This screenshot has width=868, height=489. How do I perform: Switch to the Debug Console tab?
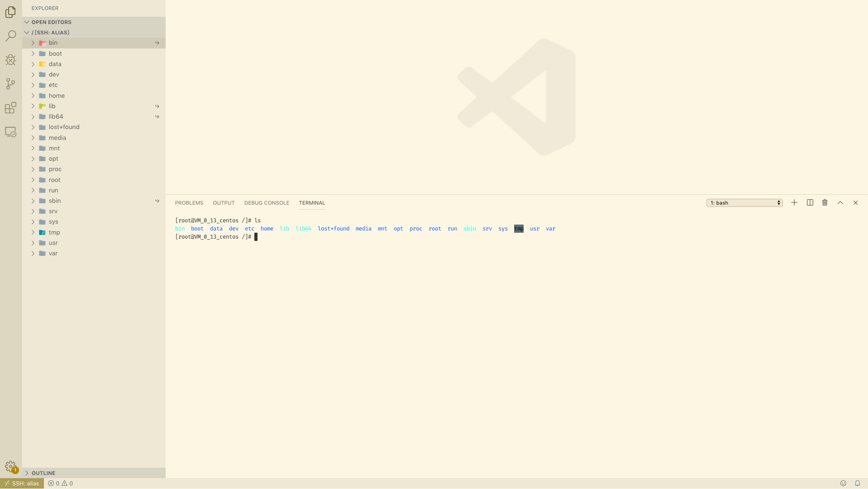[x=267, y=203]
